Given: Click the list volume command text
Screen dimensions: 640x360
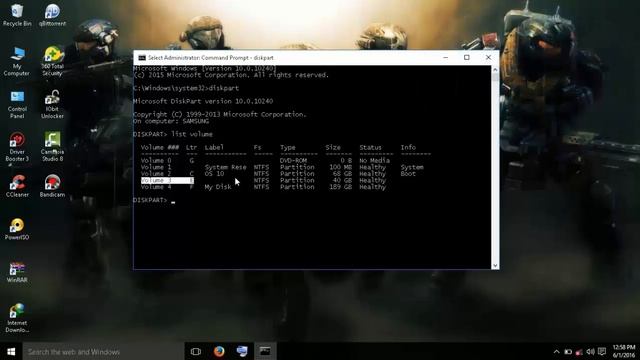Looking at the screenshot, I should tap(192, 134).
